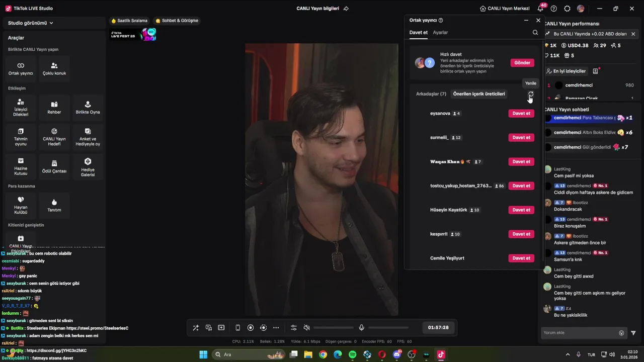Open Anket ve Hediyeyle oy tool

point(88,137)
